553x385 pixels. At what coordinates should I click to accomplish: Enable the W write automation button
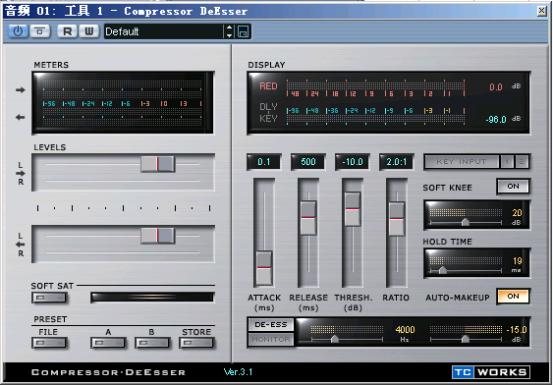(89, 31)
